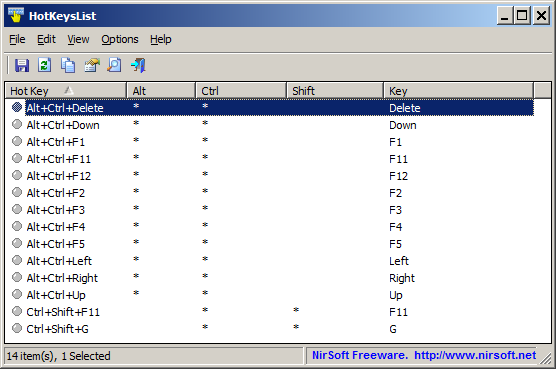The width and height of the screenshot is (556, 369).
Task: Click the Key cell reading Right
Action: click(402, 278)
